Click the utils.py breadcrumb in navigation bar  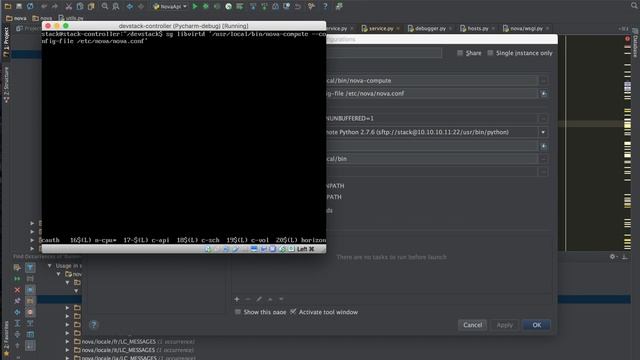tap(71, 18)
